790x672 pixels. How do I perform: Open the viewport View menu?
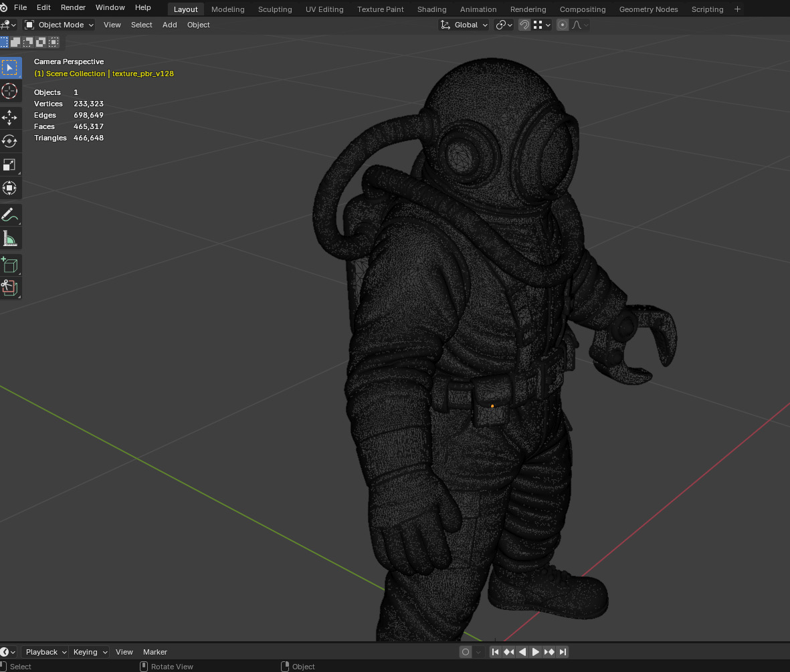pos(112,25)
